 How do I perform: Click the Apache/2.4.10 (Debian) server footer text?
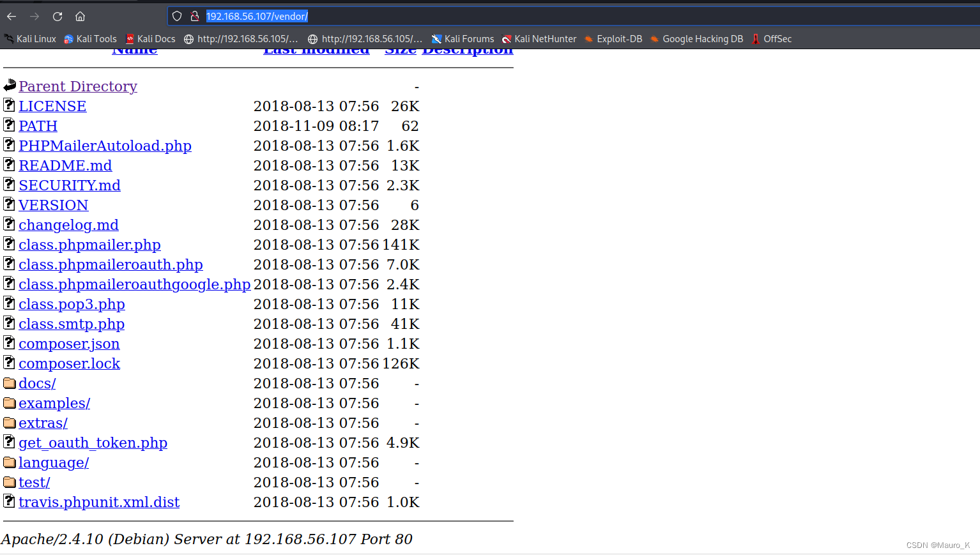click(x=206, y=539)
